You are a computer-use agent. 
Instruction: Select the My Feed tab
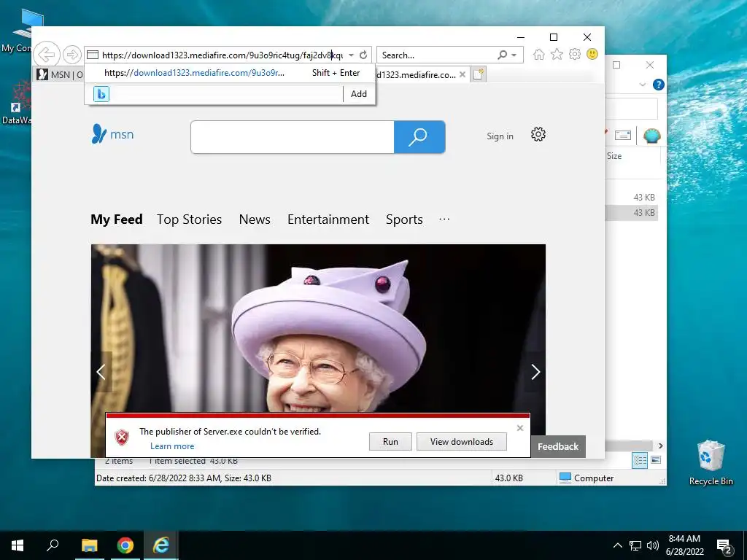(117, 219)
